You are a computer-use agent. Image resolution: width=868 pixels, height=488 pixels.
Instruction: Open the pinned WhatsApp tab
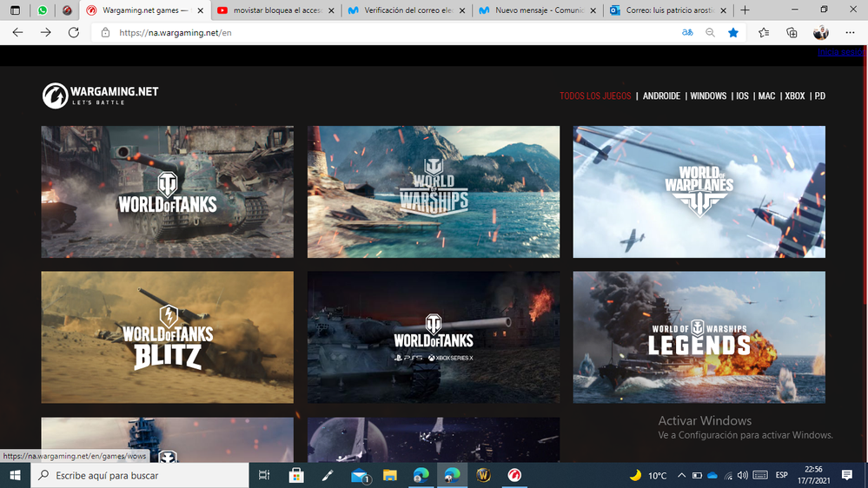click(x=43, y=10)
